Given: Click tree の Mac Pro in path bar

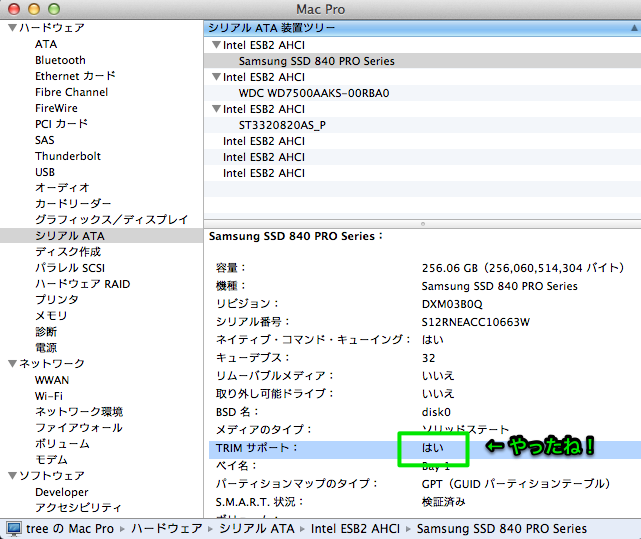Looking at the screenshot, I should click(70, 528).
